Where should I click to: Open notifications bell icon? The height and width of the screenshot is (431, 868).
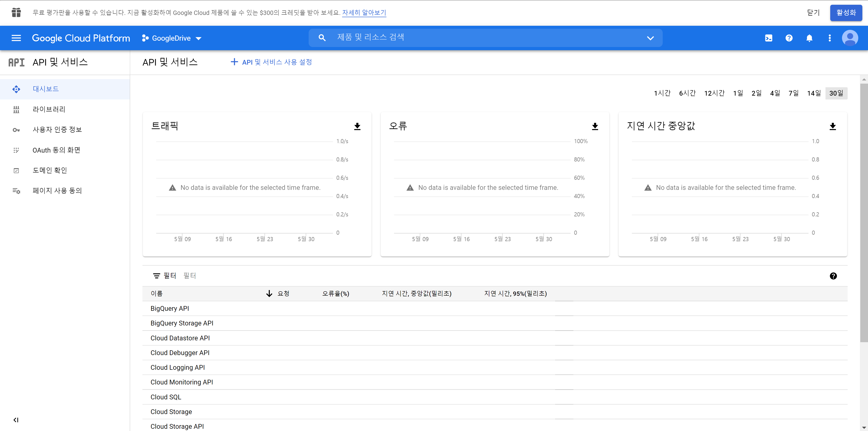click(x=809, y=38)
